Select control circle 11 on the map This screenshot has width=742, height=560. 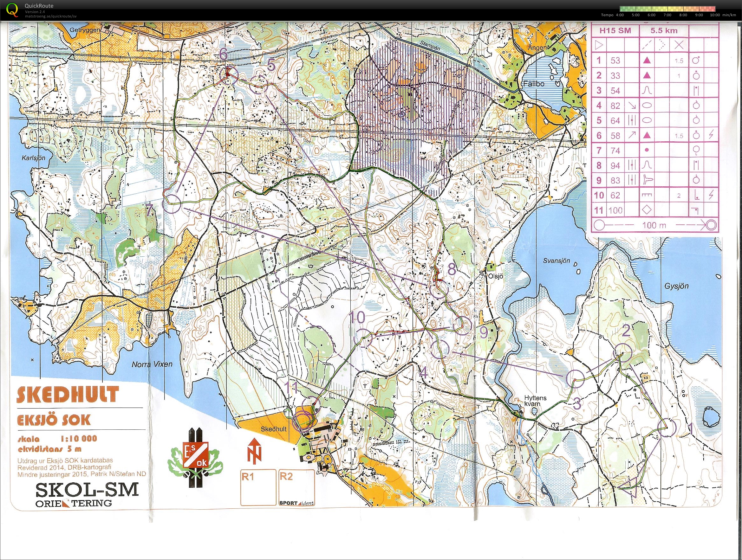312,406
